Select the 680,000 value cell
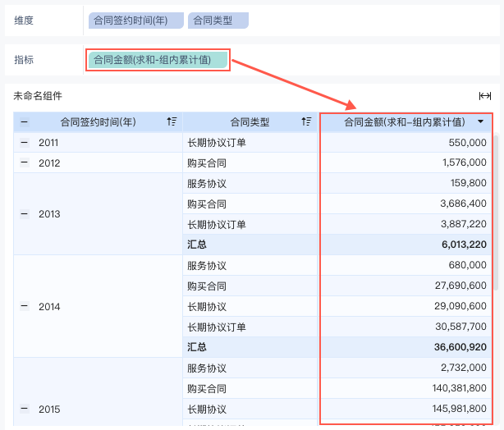This screenshot has width=504, height=430. click(x=406, y=265)
